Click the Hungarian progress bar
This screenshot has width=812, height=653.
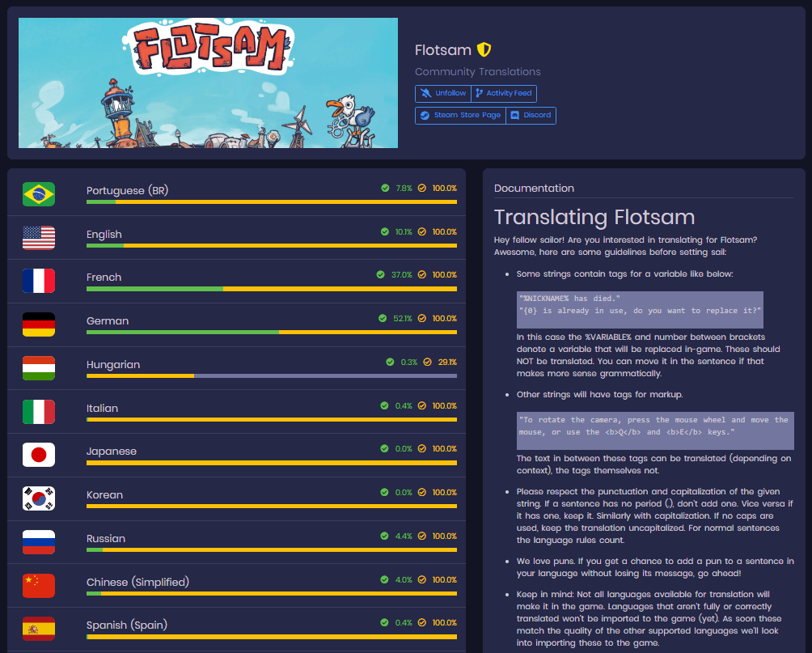coord(272,375)
